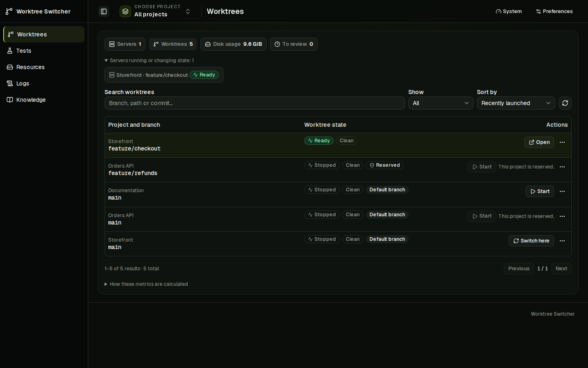Open more actions for Documentation main row
Image resolution: width=588 pixels, height=368 pixels.
point(562,191)
